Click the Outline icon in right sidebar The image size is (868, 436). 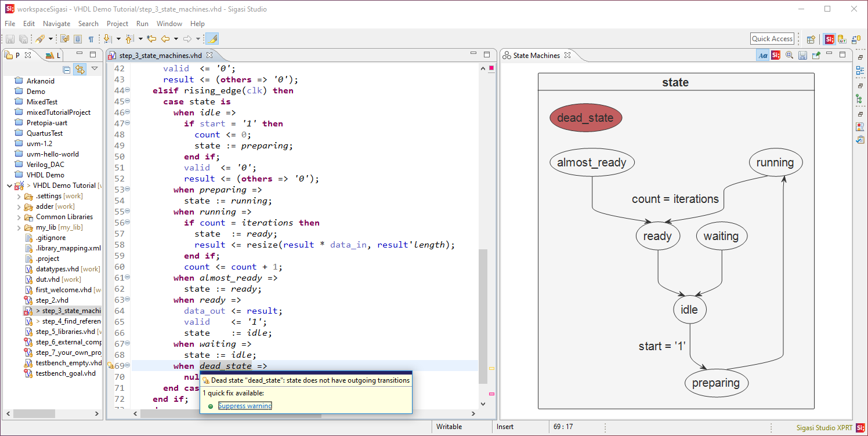(860, 71)
